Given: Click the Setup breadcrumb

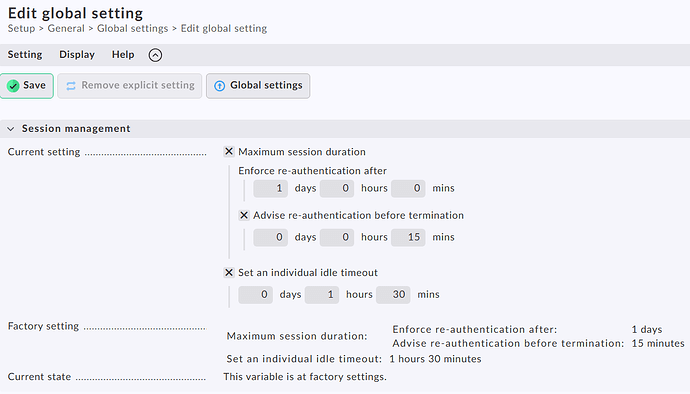Looking at the screenshot, I should point(21,29).
